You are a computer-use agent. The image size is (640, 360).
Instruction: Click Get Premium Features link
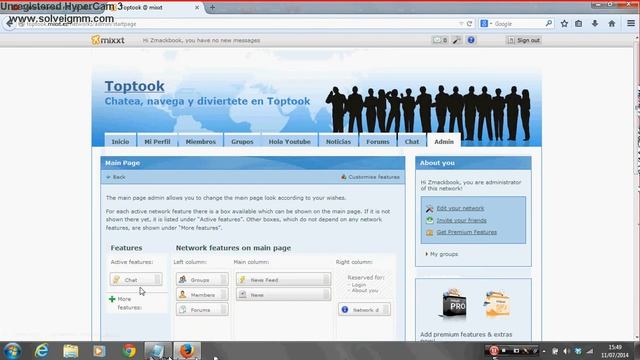pyautogui.click(x=467, y=232)
